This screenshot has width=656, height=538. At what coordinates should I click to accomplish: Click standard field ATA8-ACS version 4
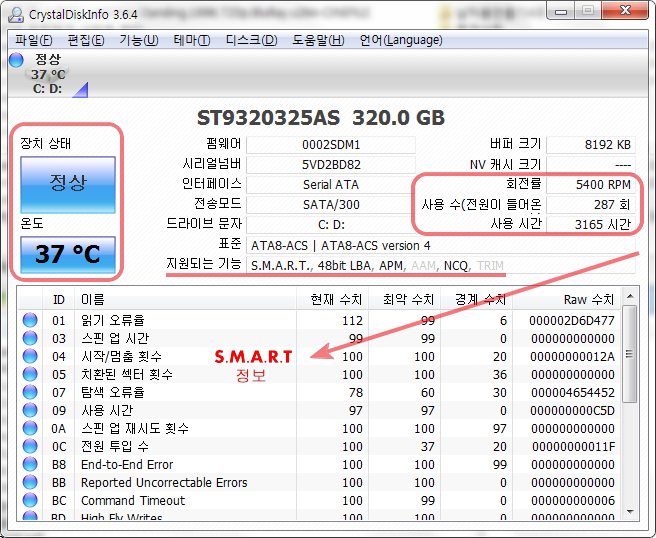(x=441, y=245)
